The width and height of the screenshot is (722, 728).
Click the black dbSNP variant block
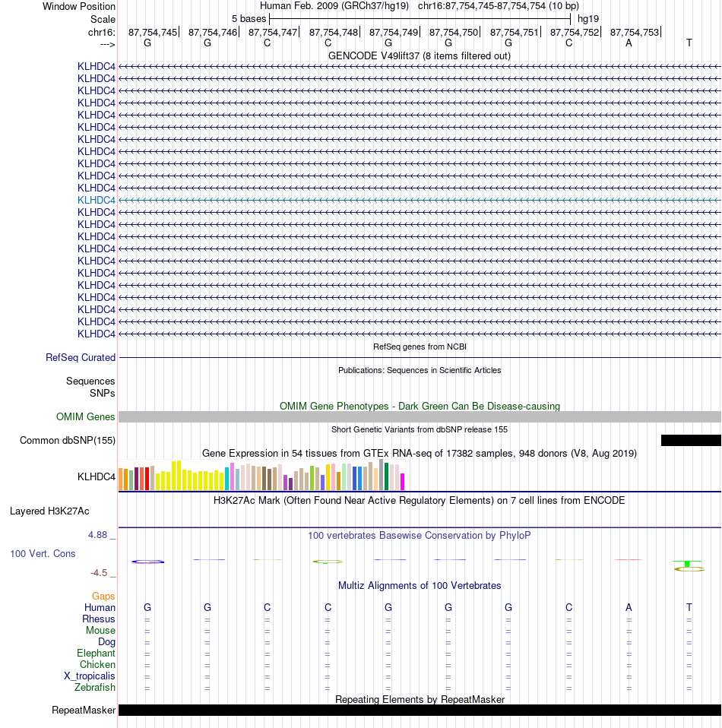(691, 440)
